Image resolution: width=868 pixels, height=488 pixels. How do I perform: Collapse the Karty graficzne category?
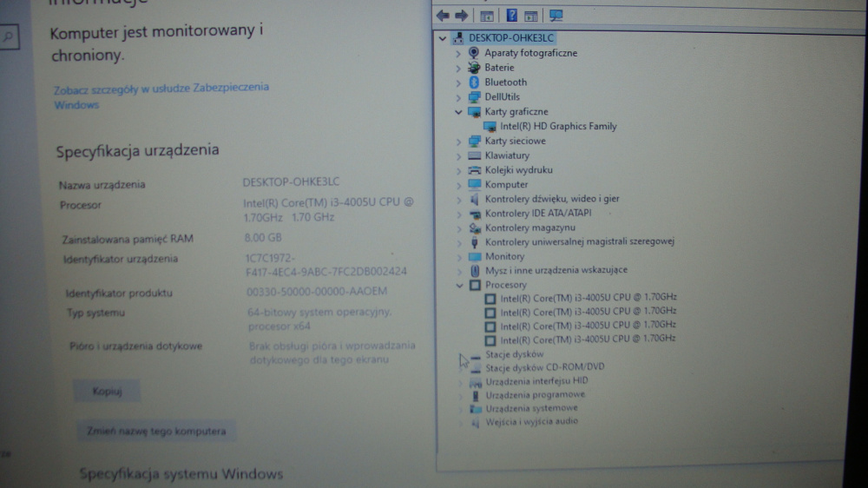(x=458, y=112)
